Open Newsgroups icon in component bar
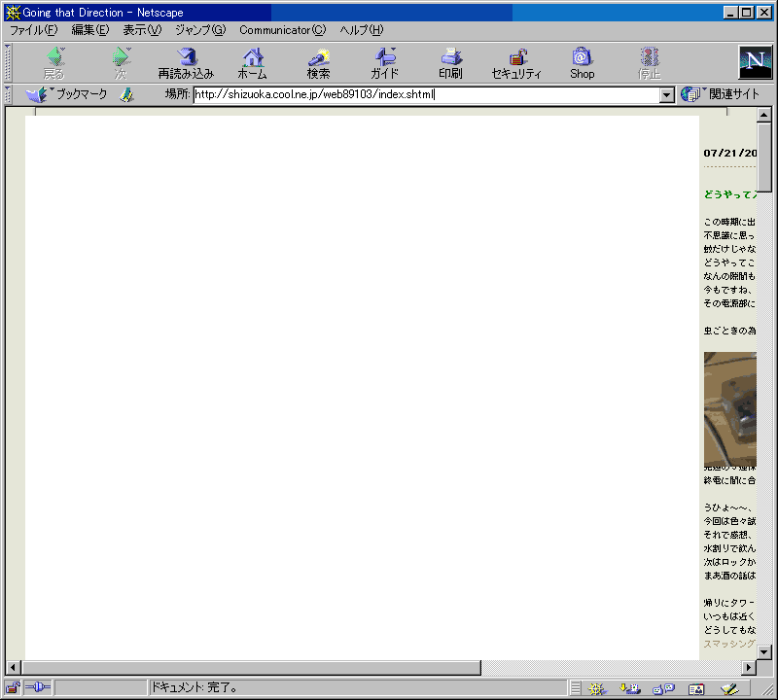The height and width of the screenshot is (700, 778). click(663, 688)
